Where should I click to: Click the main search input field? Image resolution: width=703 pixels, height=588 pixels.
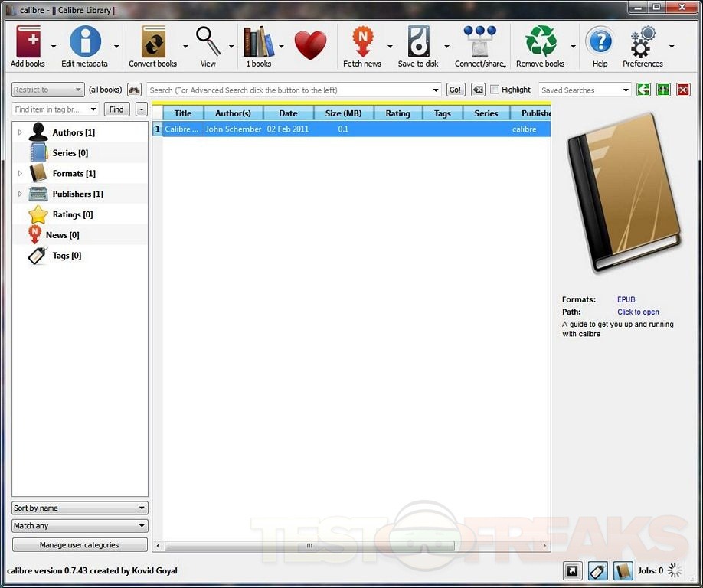click(x=289, y=90)
